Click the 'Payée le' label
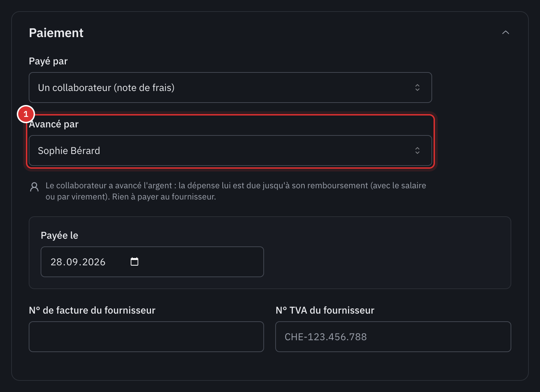 [60, 235]
